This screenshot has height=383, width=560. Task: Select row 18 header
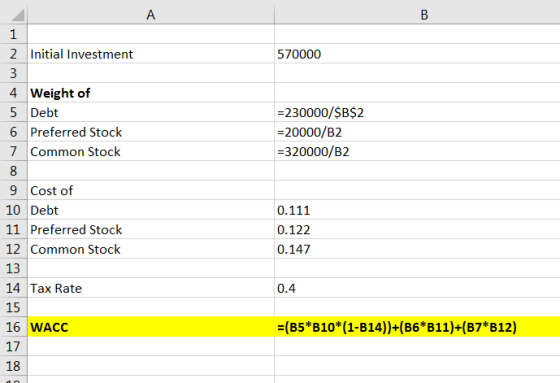click(14, 366)
